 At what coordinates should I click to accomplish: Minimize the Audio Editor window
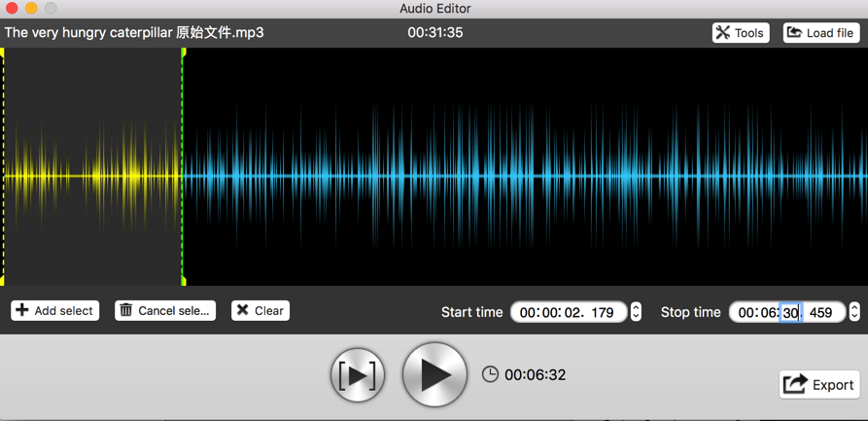[31, 9]
